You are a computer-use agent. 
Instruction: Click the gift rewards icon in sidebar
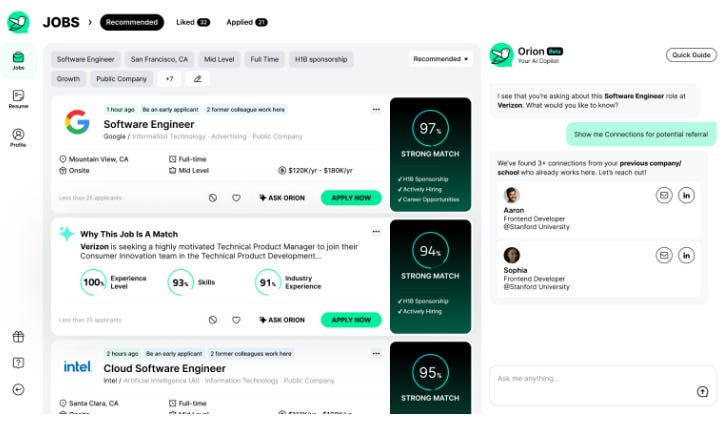click(18, 337)
